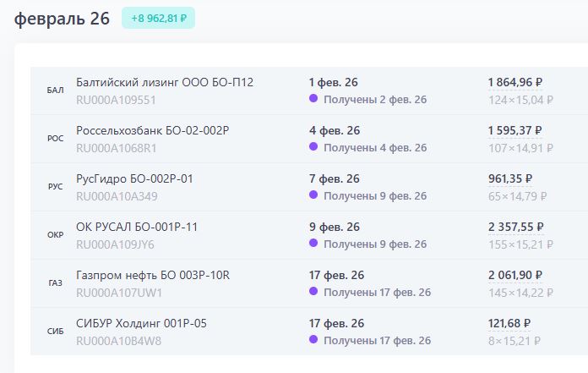This screenshot has width=588, height=373.
Task: Click the calculation 8×15,21 ₽
Action: coord(514,341)
